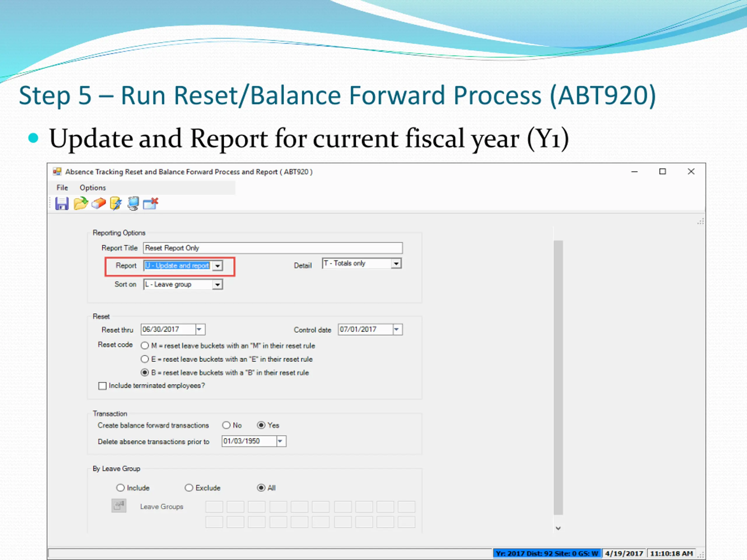Viewport: 747px width, 560px height.
Task: Click the status bar date 4/19/2017
Action: click(x=624, y=554)
